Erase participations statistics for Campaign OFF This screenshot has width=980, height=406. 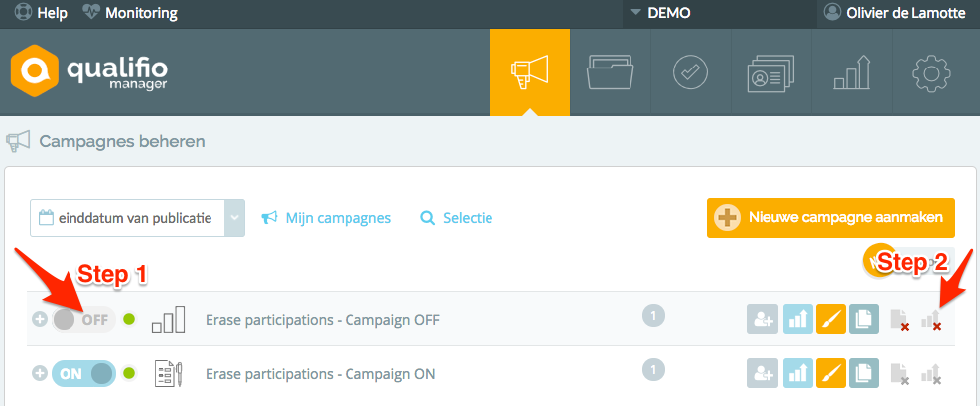pos(931,320)
